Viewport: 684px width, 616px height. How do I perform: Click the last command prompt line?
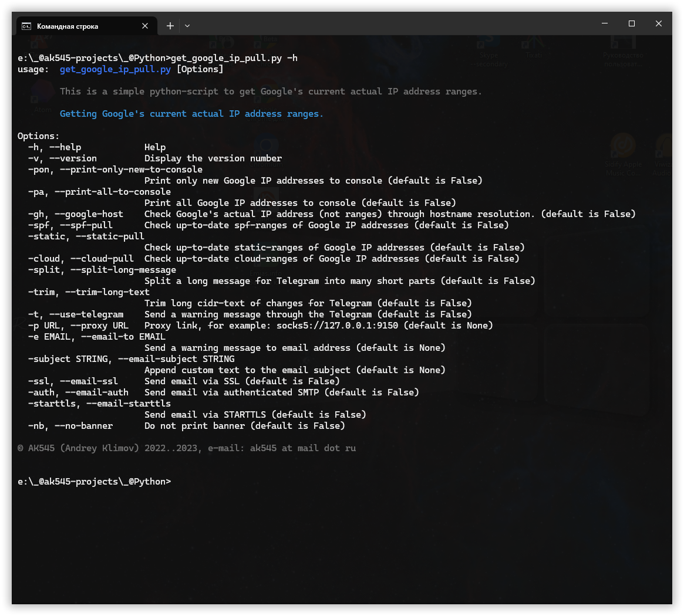pyautogui.click(x=94, y=482)
